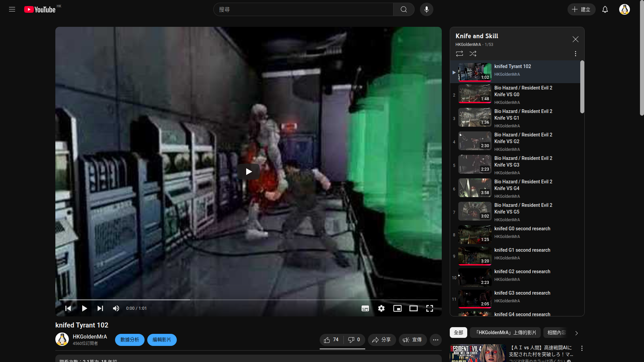
Task: Open player settings gear
Action: click(381, 308)
